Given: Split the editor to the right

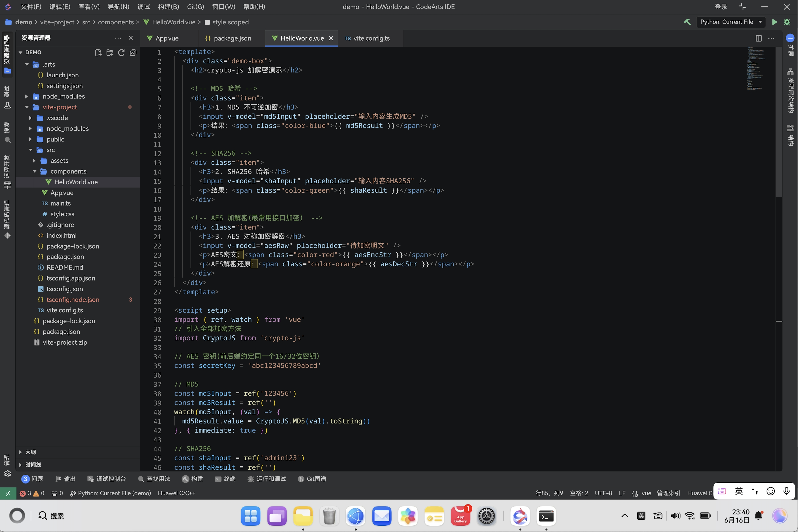Looking at the screenshot, I should coord(759,38).
